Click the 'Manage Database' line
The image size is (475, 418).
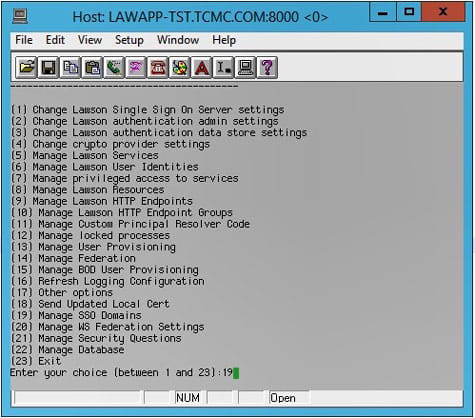coord(67,350)
